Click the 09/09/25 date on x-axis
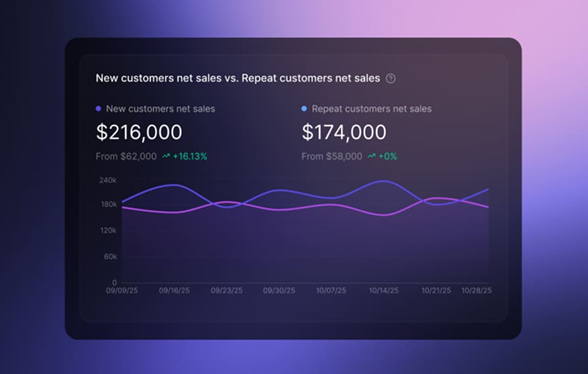The image size is (588, 374). point(121,291)
